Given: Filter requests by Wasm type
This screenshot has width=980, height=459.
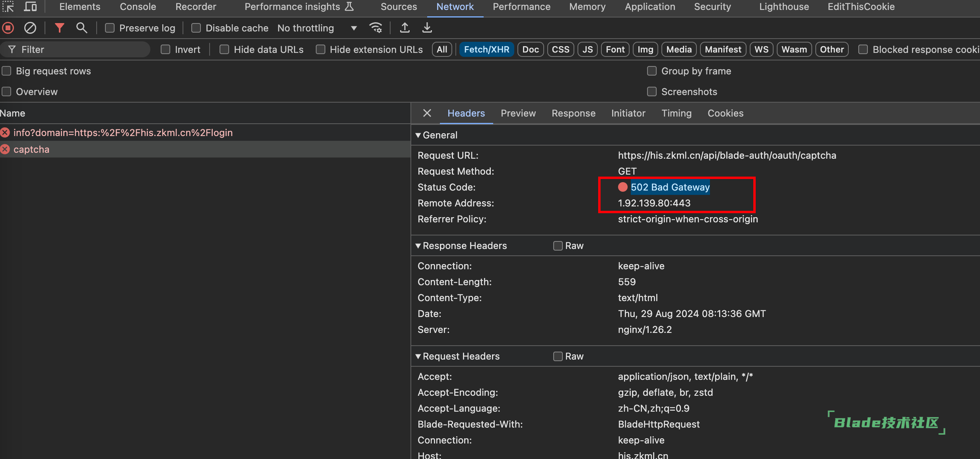Looking at the screenshot, I should [794, 50].
